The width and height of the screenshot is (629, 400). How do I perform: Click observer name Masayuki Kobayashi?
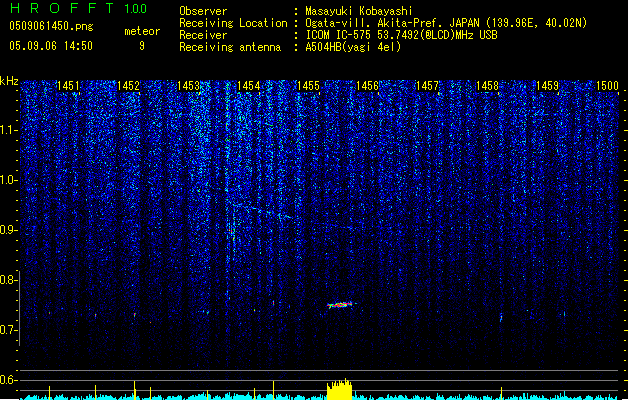(359, 11)
